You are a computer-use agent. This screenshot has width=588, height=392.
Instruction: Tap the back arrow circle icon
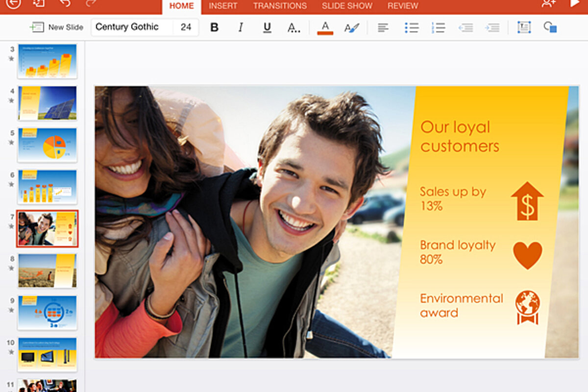(x=13, y=3)
